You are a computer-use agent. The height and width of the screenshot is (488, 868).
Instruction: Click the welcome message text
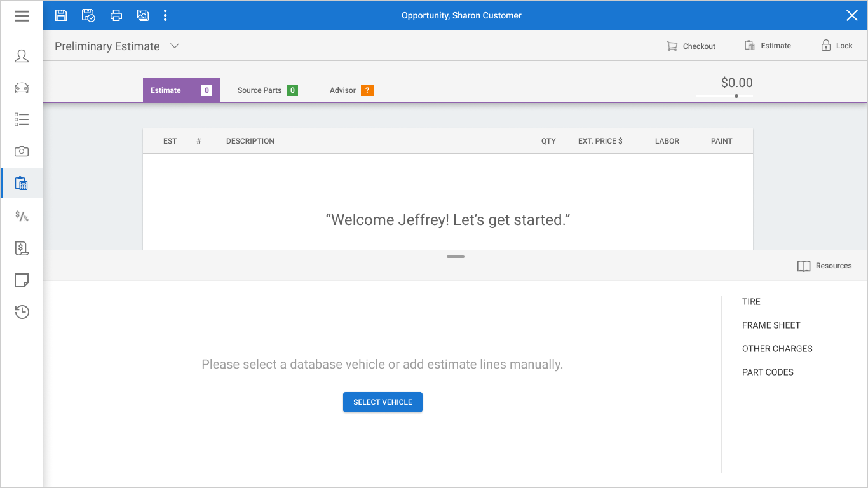pyautogui.click(x=448, y=220)
